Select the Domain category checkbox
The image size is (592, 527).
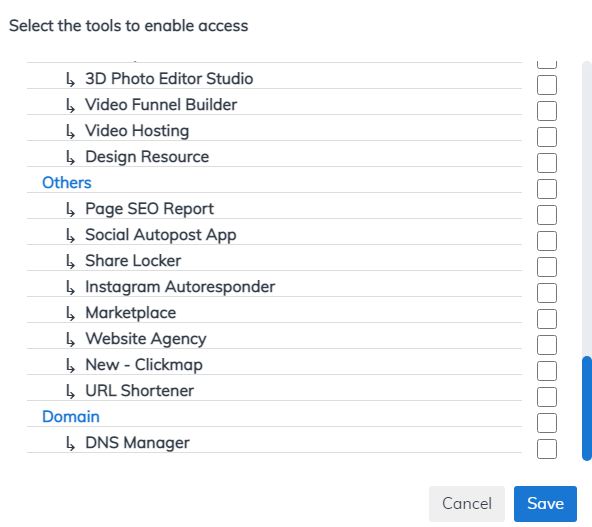click(x=547, y=423)
